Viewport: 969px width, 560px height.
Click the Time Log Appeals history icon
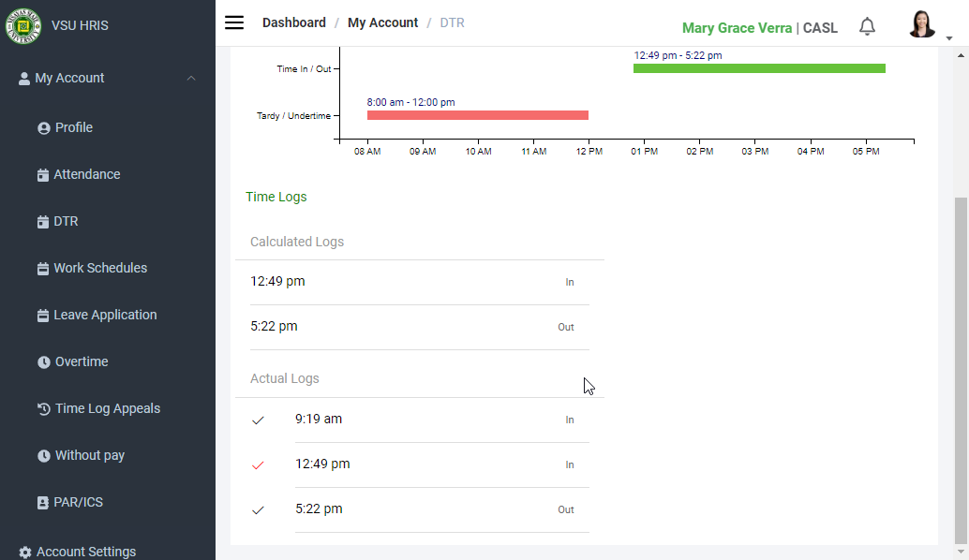click(x=43, y=409)
